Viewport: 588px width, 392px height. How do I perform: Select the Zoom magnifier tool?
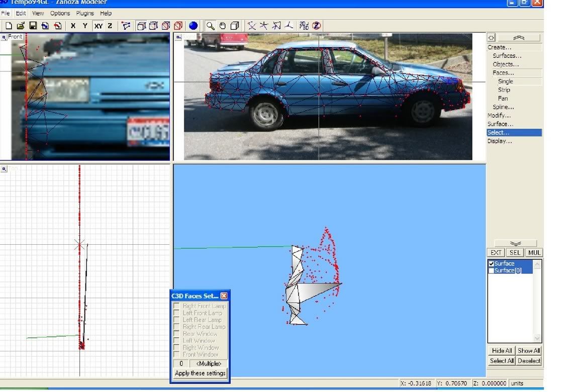click(211, 26)
